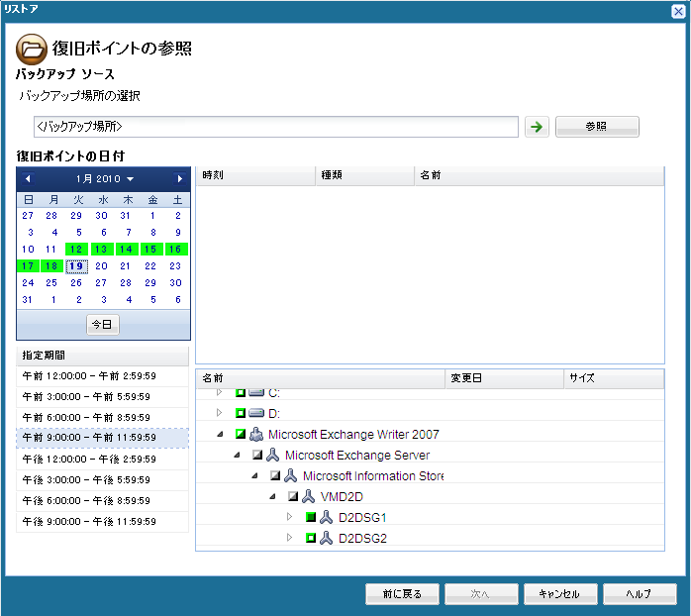The width and height of the screenshot is (691, 616).
Task: Click the VMD2D server node icon
Action: (309, 496)
